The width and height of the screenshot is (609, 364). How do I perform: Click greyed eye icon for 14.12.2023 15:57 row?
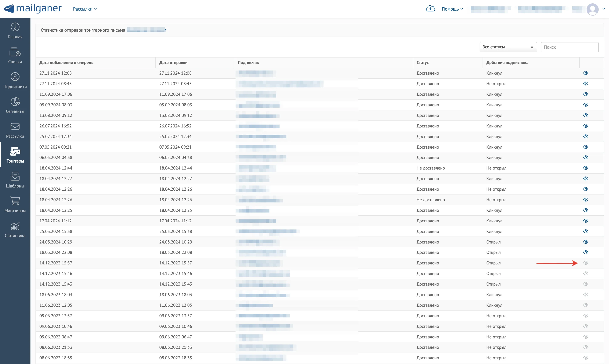(586, 263)
